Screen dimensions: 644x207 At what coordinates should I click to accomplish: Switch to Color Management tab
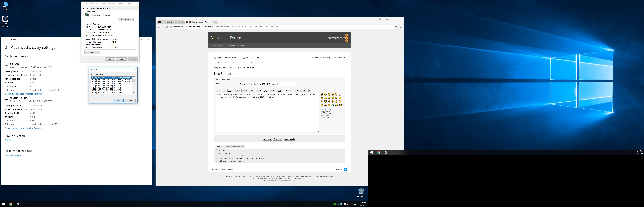pyautogui.click(x=104, y=9)
